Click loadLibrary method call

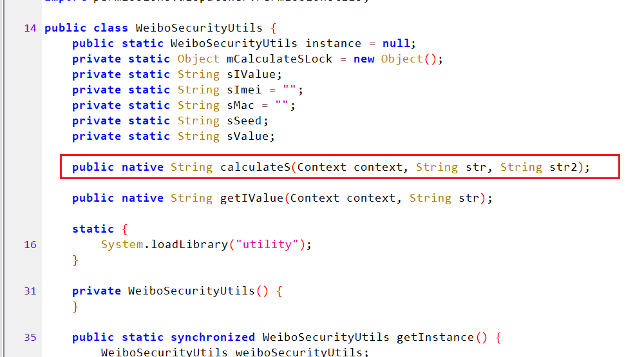(x=189, y=244)
